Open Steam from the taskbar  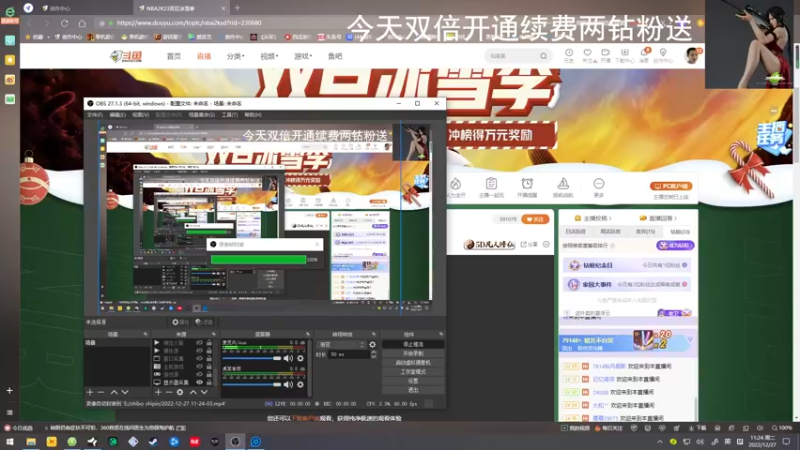click(153, 441)
